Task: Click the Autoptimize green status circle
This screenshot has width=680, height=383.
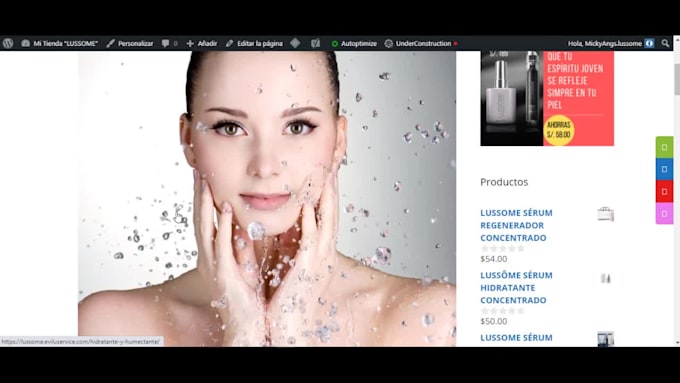Action: click(334, 43)
